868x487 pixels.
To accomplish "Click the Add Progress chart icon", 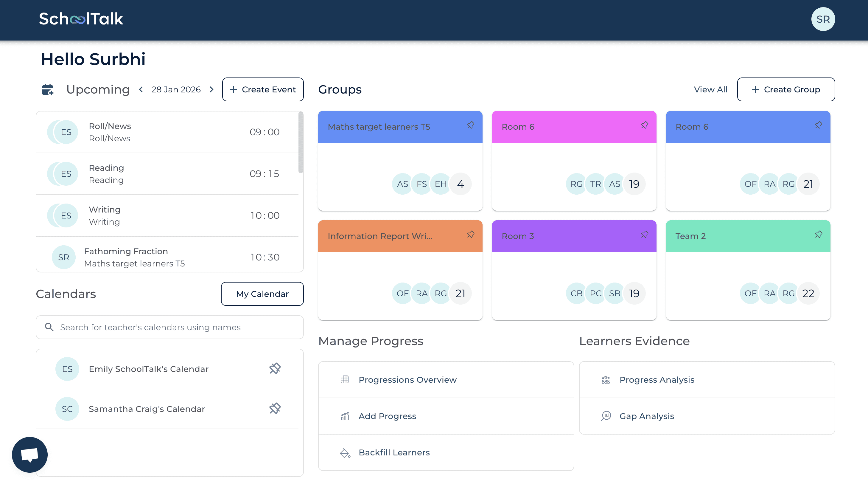I will coord(344,416).
